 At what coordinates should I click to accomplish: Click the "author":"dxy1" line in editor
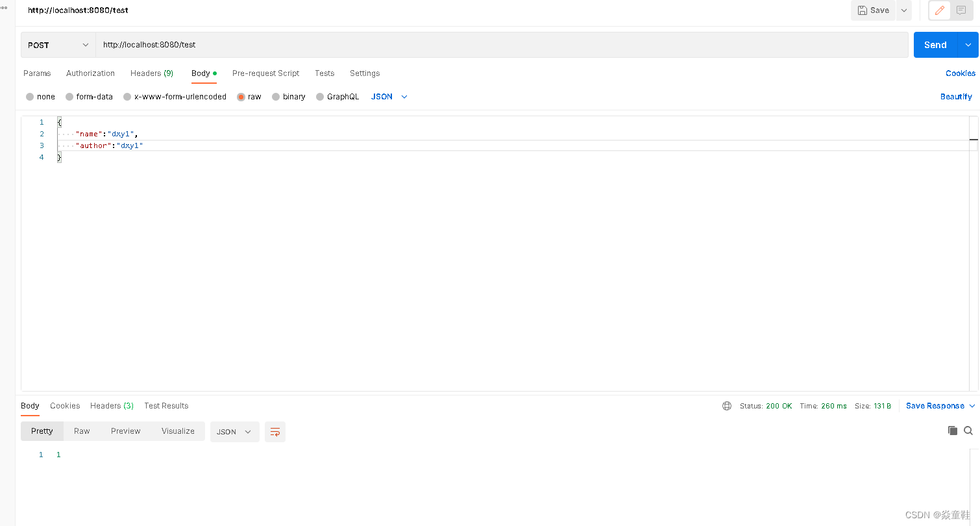[x=109, y=145]
